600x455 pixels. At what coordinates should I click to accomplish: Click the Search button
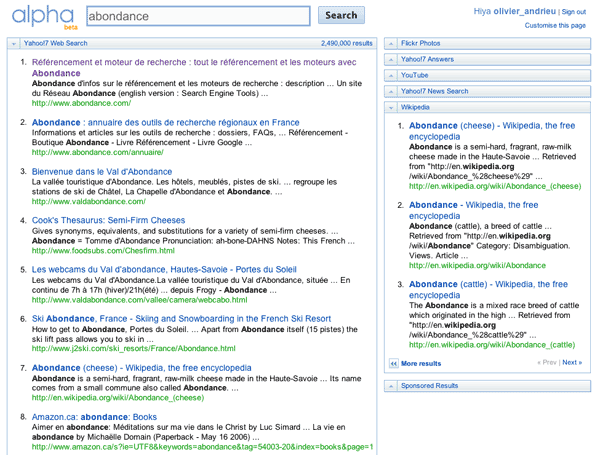pyautogui.click(x=341, y=15)
